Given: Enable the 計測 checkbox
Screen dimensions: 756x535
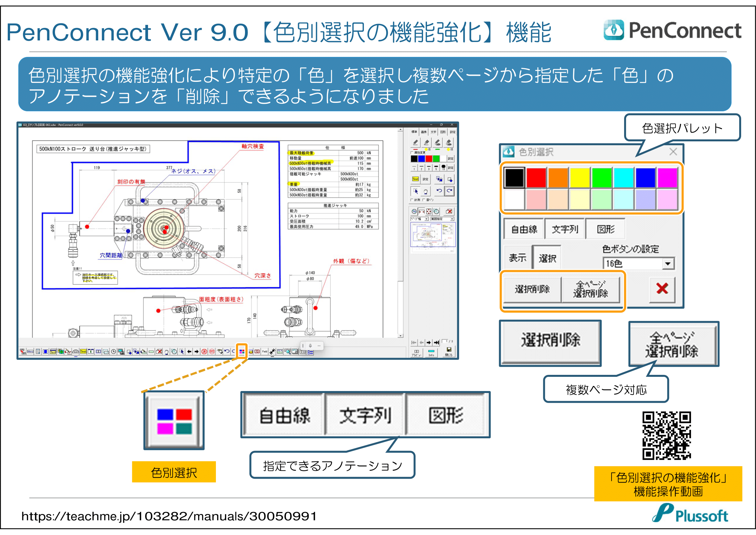Looking at the screenshot, I should 412,200.
